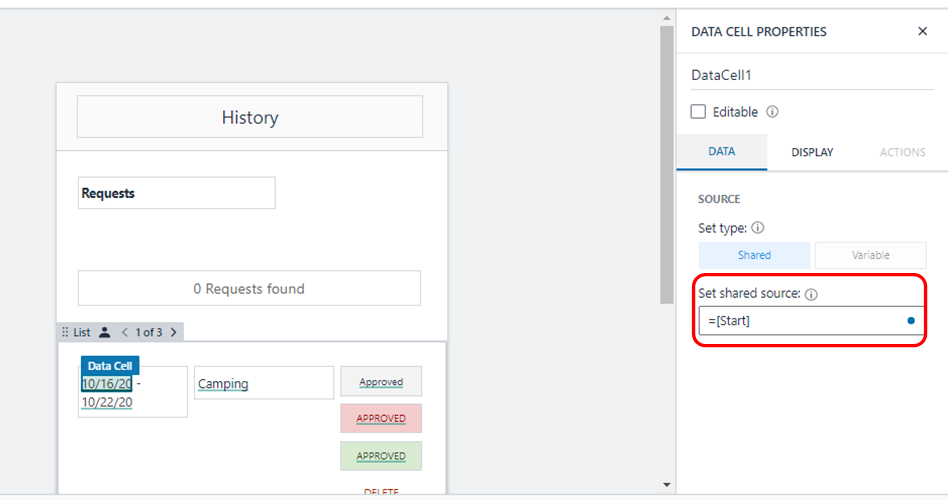Enable the Editable checkbox

coord(698,112)
